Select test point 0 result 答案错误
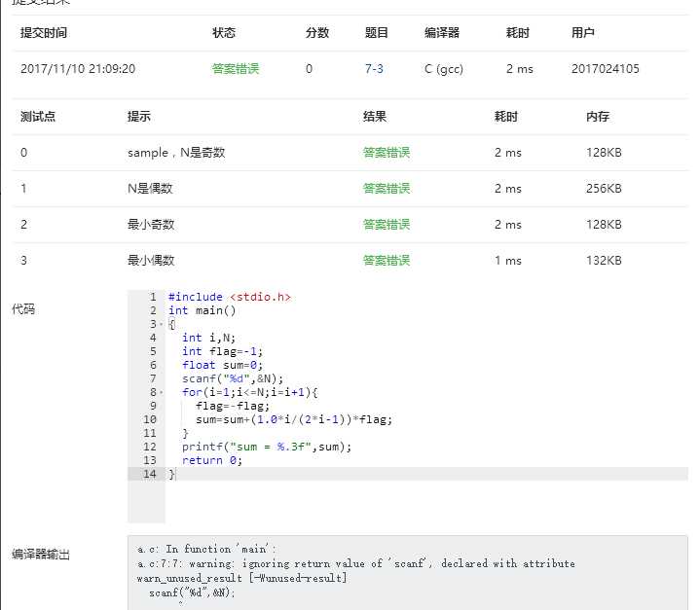This screenshot has height=610, width=700. pos(387,153)
